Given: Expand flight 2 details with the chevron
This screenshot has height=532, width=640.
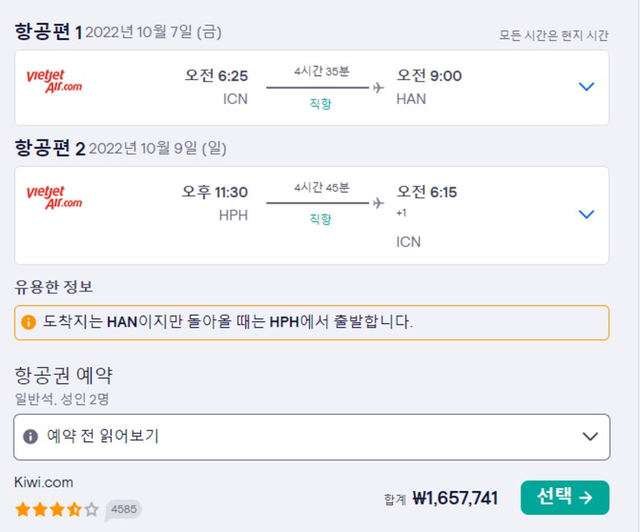Looking at the screenshot, I should pyautogui.click(x=587, y=214).
